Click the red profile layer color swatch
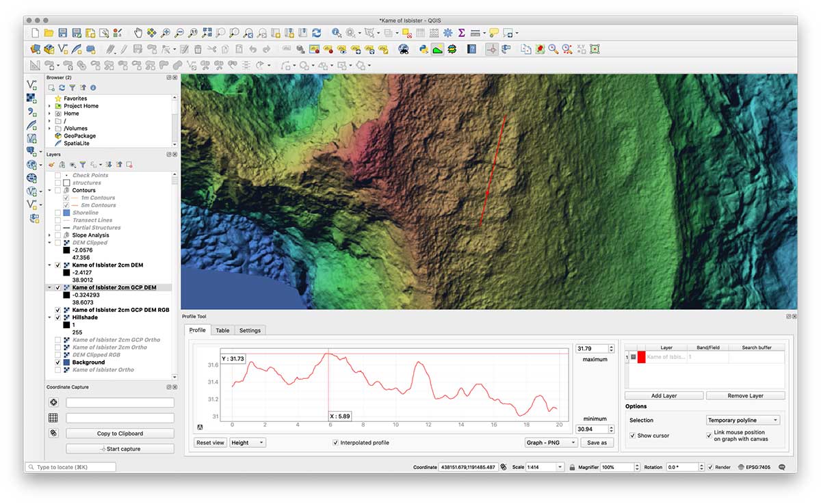The width and height of the screenshot is (821, 504). click(x=641, y=357)
